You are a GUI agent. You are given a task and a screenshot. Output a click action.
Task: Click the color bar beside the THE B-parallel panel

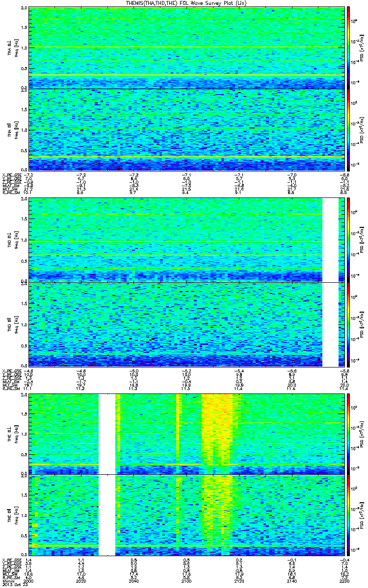[348, 515]
